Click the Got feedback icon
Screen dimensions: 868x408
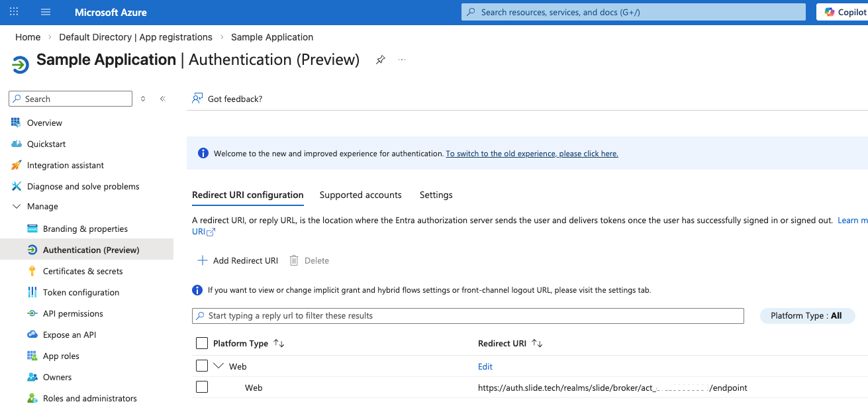pos(197,98)
